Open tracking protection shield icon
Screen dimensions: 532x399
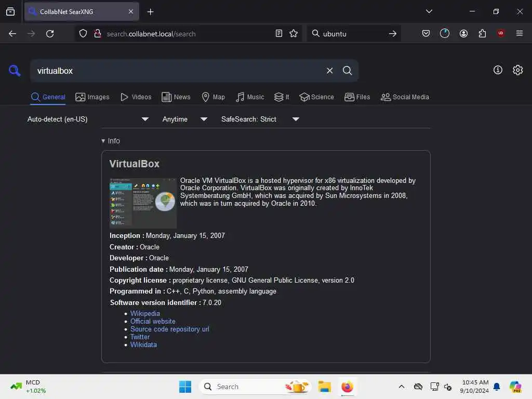(x=83, y=34)
